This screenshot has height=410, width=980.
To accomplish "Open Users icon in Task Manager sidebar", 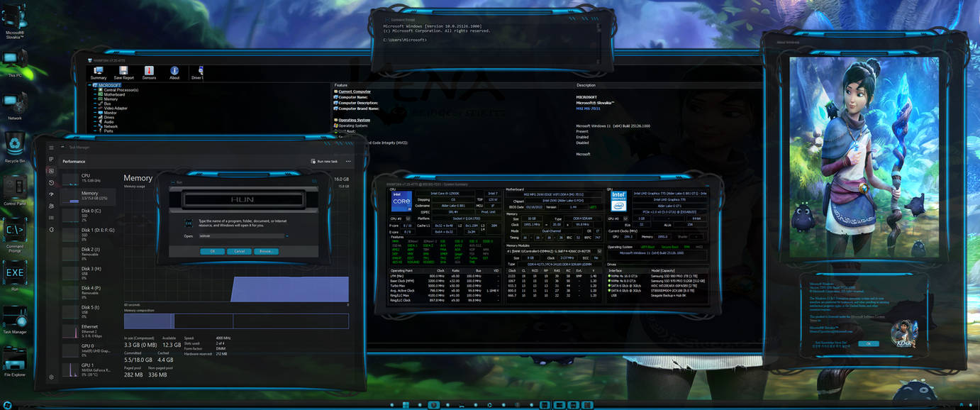I will pyautogui.click(x=51, y=206).
